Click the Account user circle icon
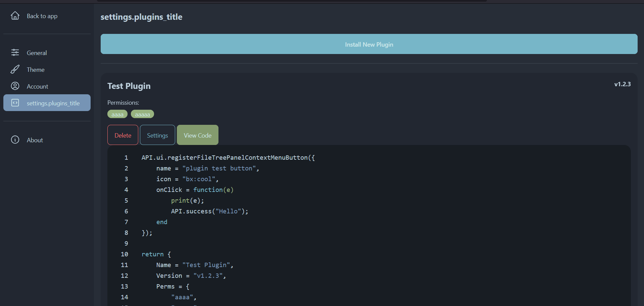This screenshot has height=306, width=644. [15, 86]
